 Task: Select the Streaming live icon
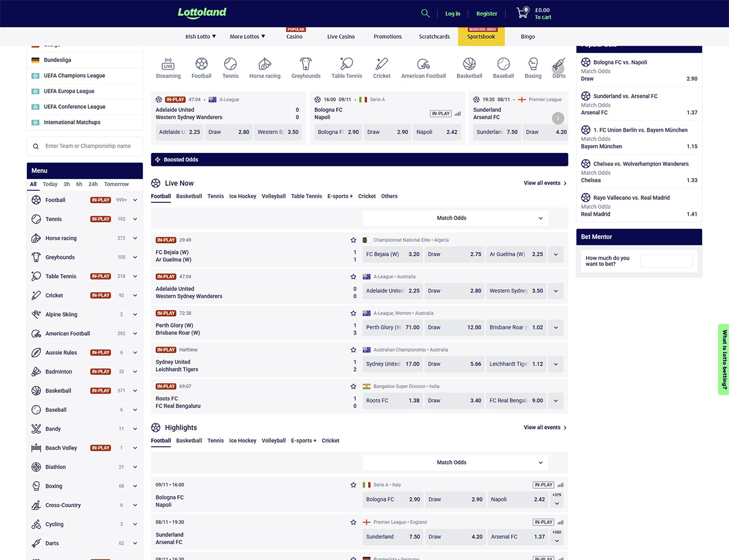[168, 64]
